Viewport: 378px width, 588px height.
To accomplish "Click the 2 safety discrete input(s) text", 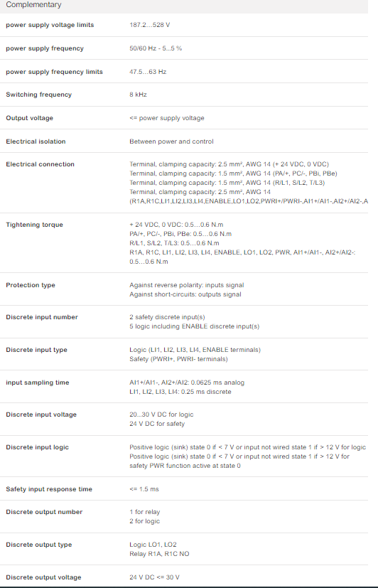I will [167, 317].
